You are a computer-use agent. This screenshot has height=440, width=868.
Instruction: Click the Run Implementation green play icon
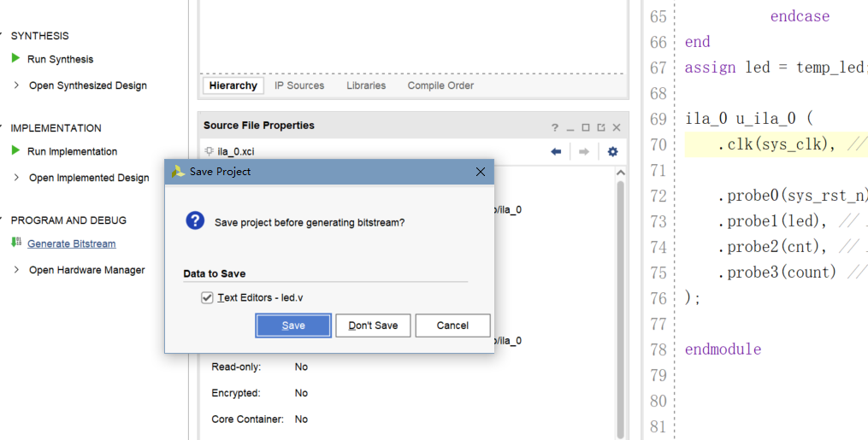point(15,150)
